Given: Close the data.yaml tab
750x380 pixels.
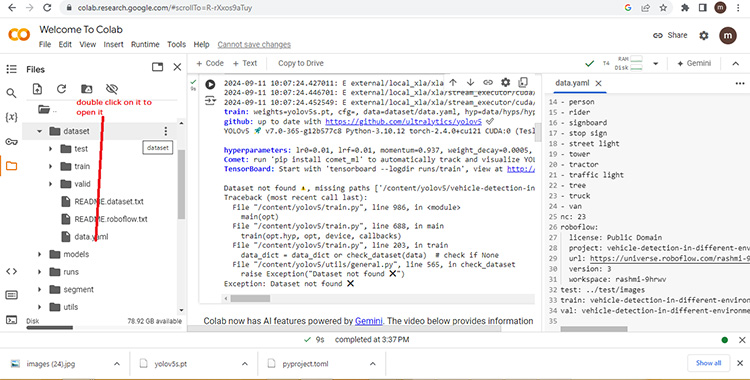Looking at the screenshot, I should [x=598, y=83].
